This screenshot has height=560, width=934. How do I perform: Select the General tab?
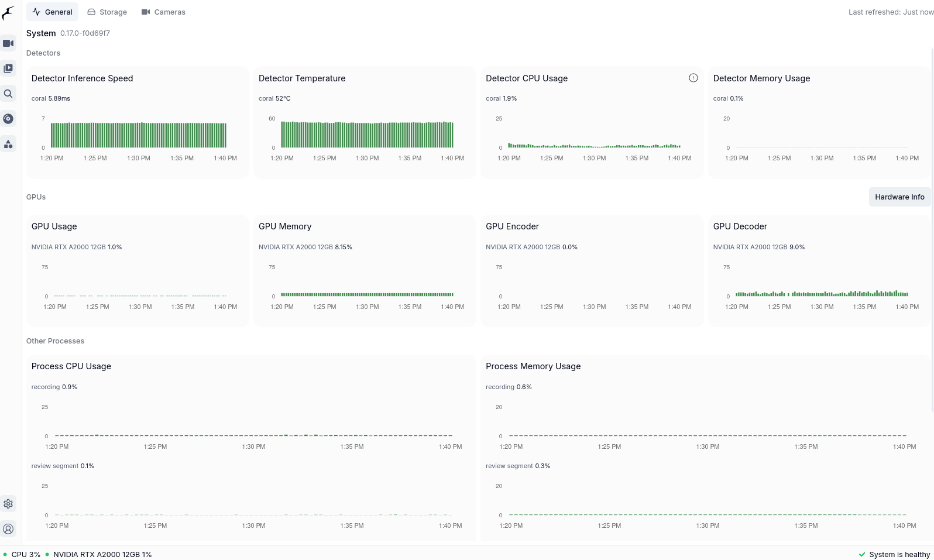[x=52, y=12]
